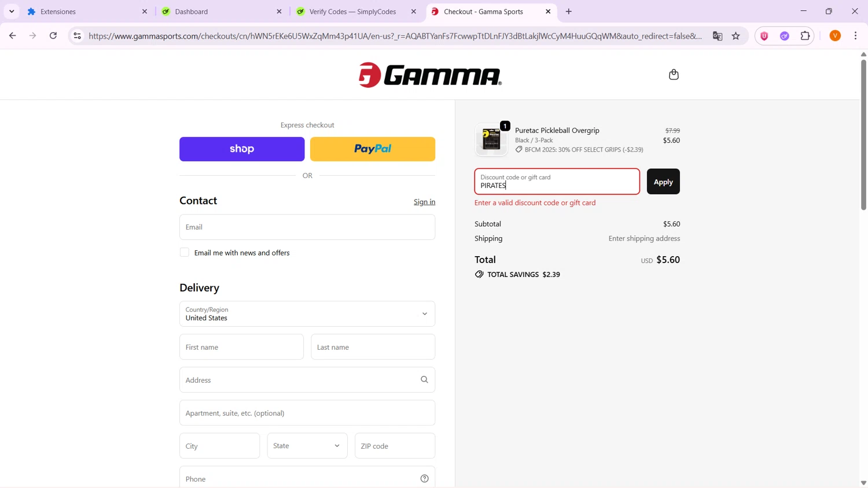Click the Phone field
The image size is (868, 488).
tap(307, 478)
